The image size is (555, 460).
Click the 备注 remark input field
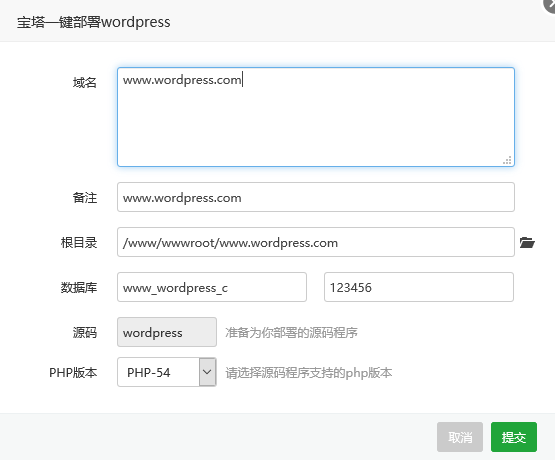[x=316, y=197]
